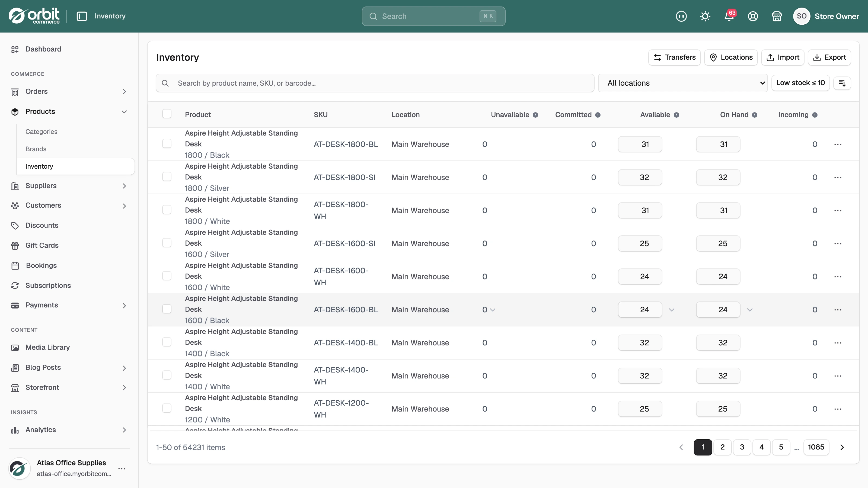Screen dimensions: 868x488
Task: Open the storefront icon in header
Action: [777, 16]
